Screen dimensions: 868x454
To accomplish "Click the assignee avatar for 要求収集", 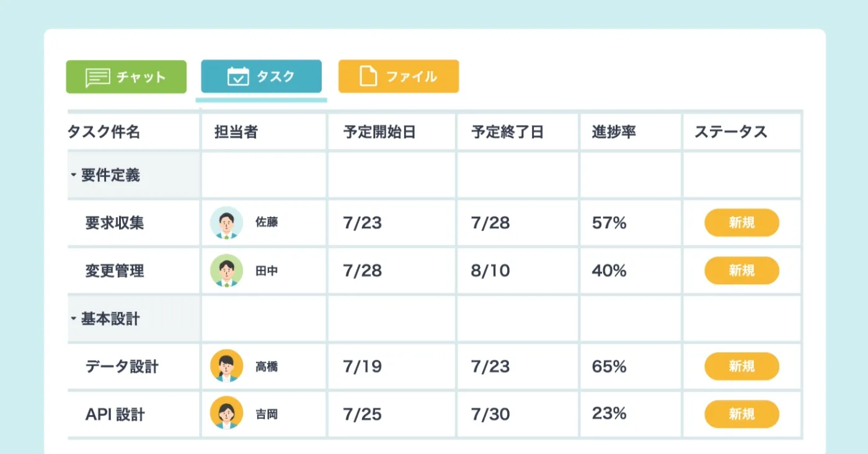I will (x=227, y=223).
